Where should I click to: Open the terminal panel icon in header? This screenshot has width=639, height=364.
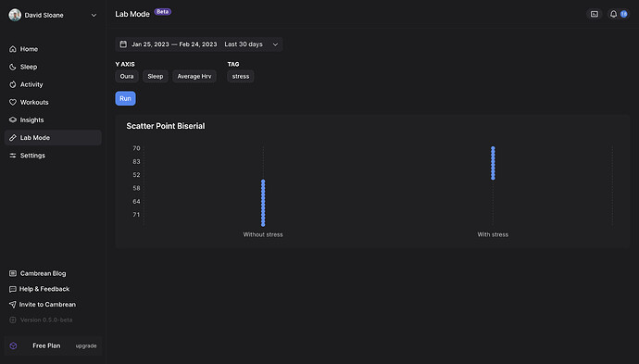coord(595,14)
